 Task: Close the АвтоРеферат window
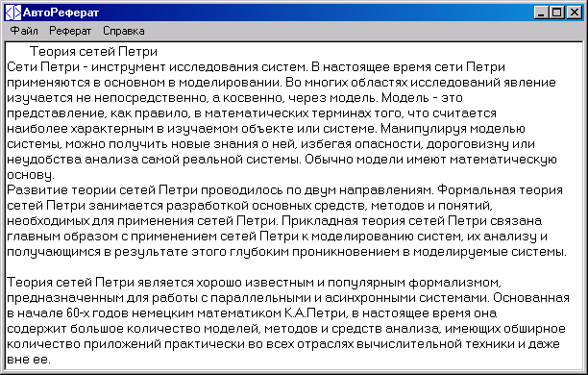pyautogui.click(x=575, y=12)
